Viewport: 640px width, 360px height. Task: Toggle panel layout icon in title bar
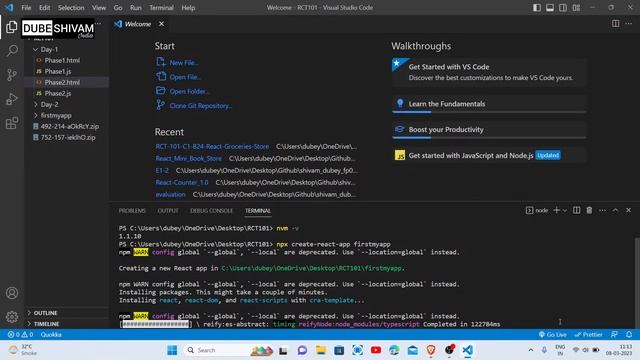(550, 7)
